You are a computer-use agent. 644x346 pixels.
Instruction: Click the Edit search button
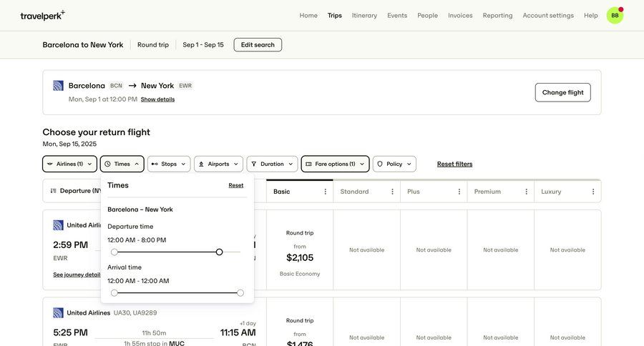[x=258, y=44]
